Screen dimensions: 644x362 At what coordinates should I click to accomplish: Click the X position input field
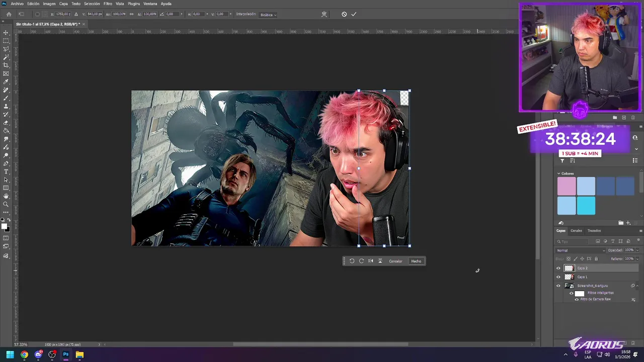62,14
